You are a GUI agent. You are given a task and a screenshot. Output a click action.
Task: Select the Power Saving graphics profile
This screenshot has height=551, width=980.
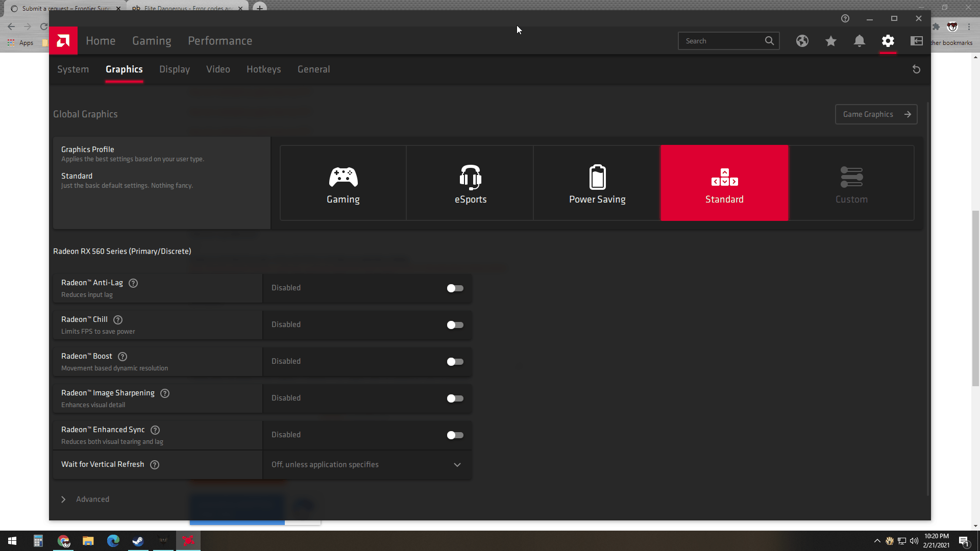[597, 183]
